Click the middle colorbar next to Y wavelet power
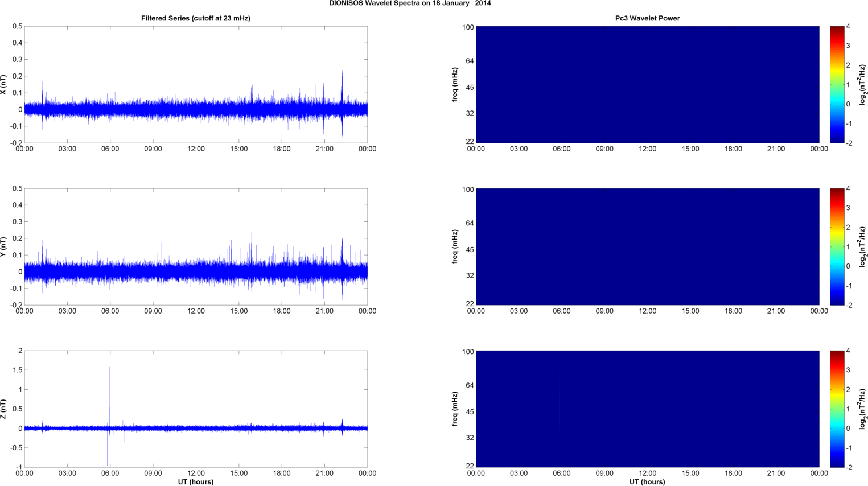The width and height of the screenshot is (868, 486). 837,246
